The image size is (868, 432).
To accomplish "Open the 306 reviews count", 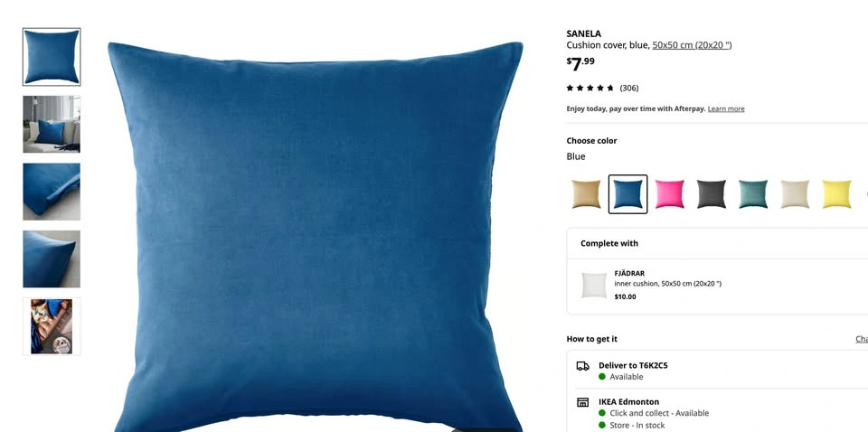I will [x=629, y=88].
